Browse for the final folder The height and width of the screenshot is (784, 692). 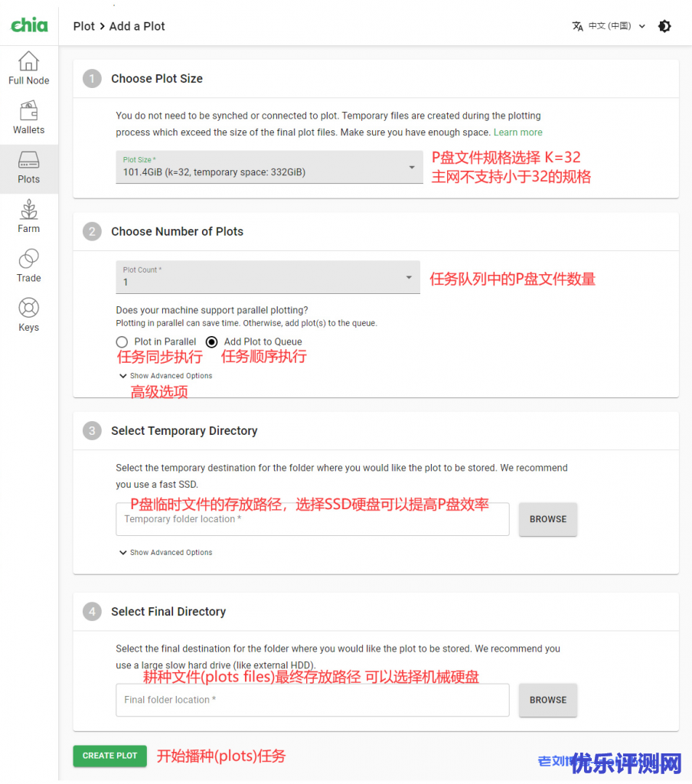[x=548, y=700]
